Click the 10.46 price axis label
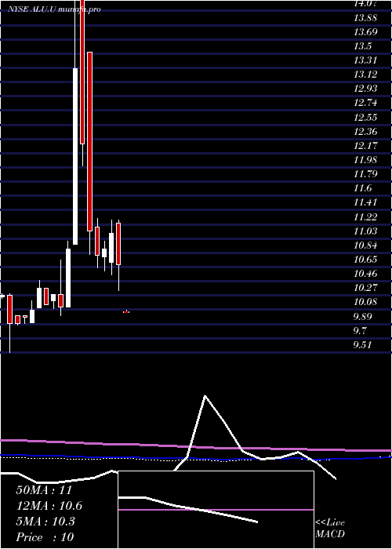Viewport: 392px width, 549px height. click(365, 274)
